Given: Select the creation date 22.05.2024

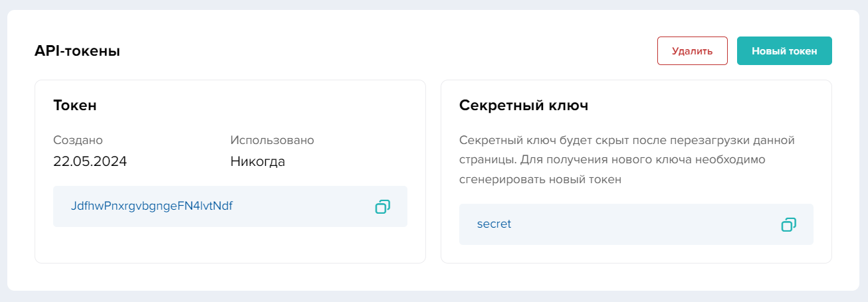Looking at the screenshot, I should (x=90, y=161).
